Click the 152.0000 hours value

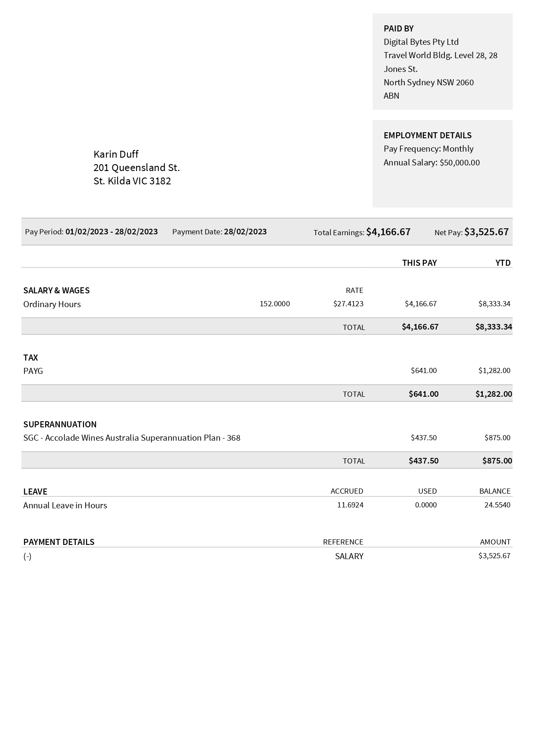pos(275,304)
